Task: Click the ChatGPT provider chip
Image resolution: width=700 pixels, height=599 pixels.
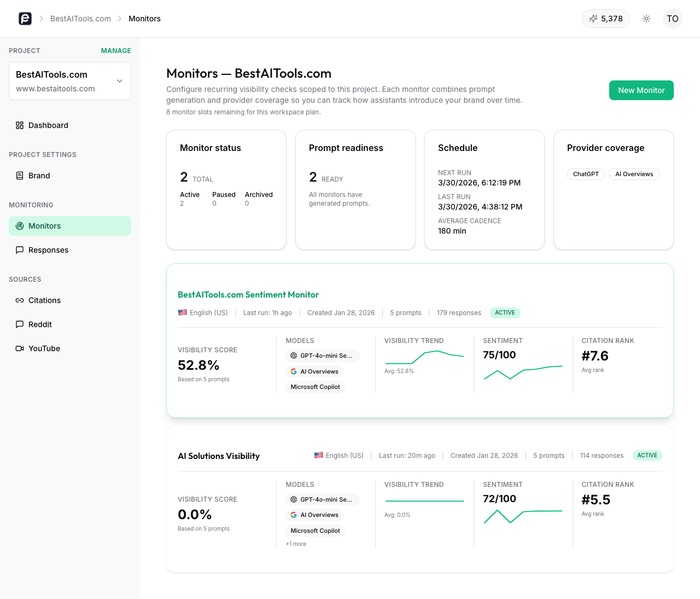Action: (586, 174)
